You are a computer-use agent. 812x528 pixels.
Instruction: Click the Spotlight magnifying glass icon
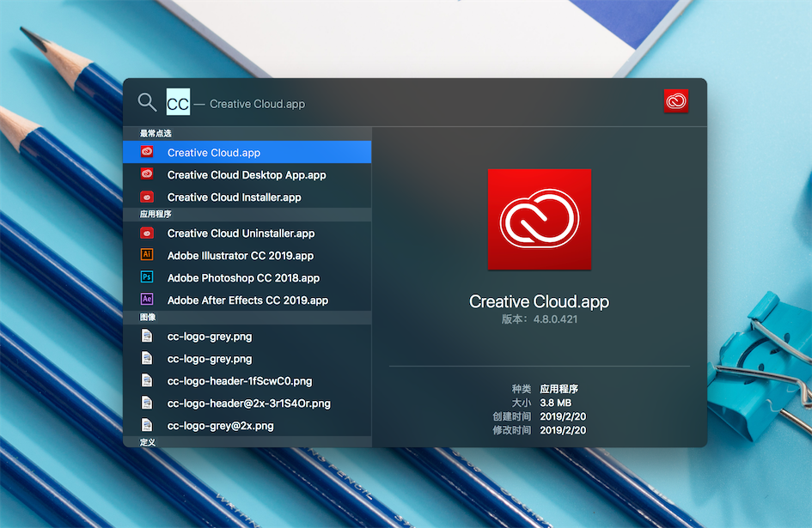[147, 102]
